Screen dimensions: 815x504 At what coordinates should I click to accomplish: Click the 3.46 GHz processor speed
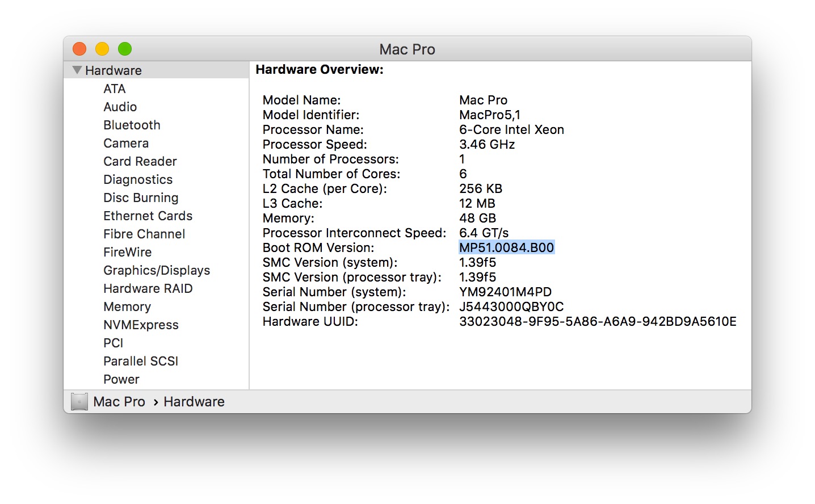(487, 144)
